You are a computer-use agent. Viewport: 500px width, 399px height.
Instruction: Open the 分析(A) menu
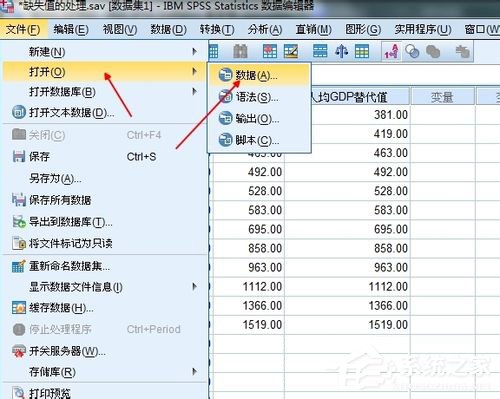(x=265, y=30)
